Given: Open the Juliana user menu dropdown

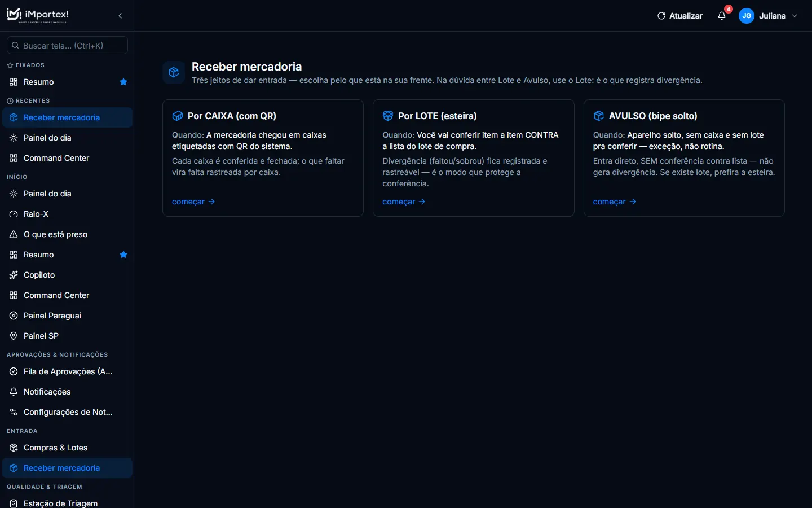Looking at the screenshot, I should click(769, 16).
